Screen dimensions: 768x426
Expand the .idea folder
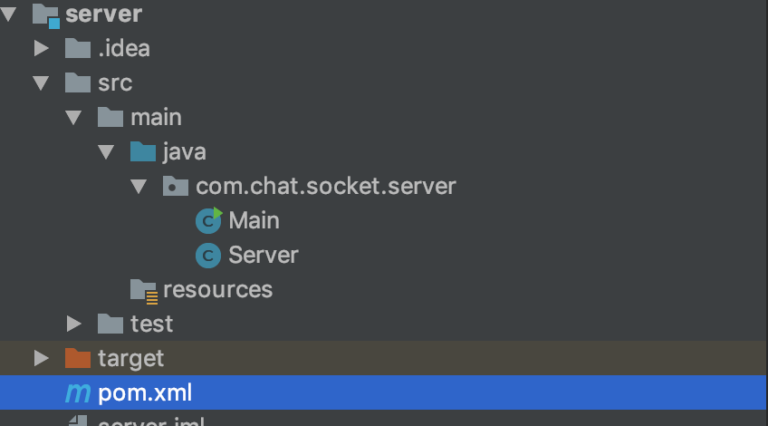(41, 48)
